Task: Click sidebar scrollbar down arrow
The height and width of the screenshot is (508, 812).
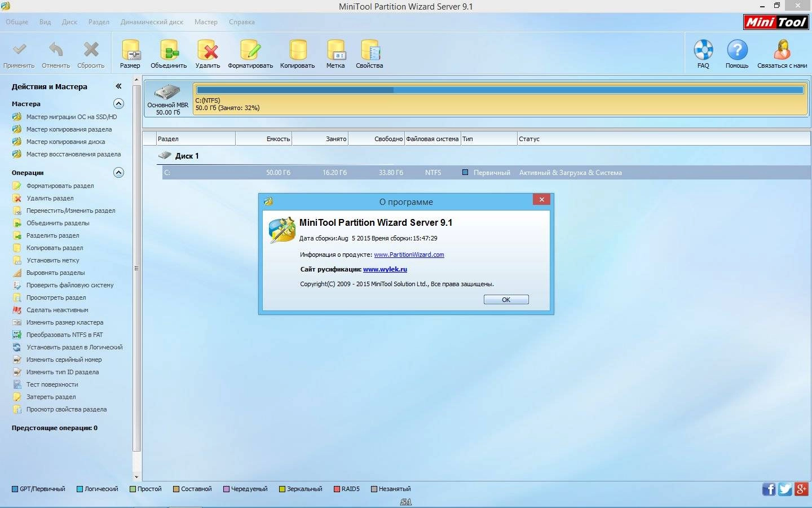Action: tap(136, 477)
